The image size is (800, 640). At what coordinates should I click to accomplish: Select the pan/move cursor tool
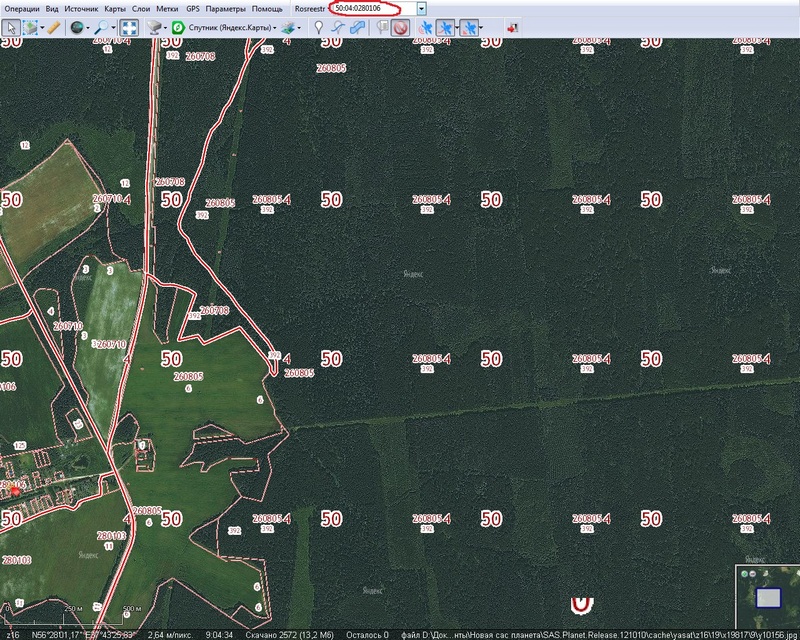[11, 28]
